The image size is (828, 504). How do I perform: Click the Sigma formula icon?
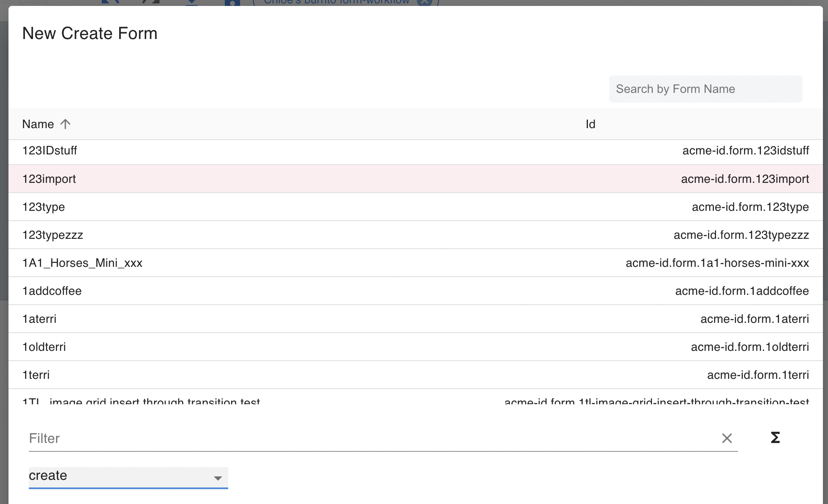[775, 438]
